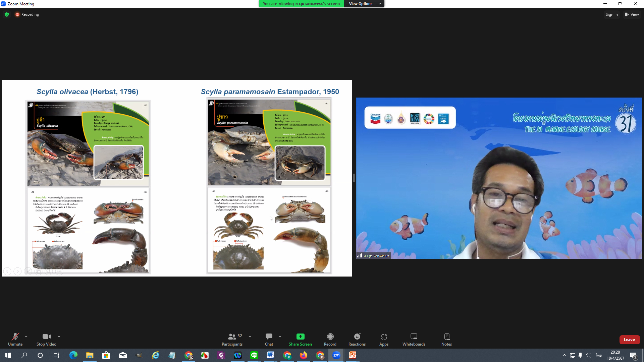Expand audio options arrow next to Unmute
The width and height of the screenshot is (644, 362).
tap(26, 337)
